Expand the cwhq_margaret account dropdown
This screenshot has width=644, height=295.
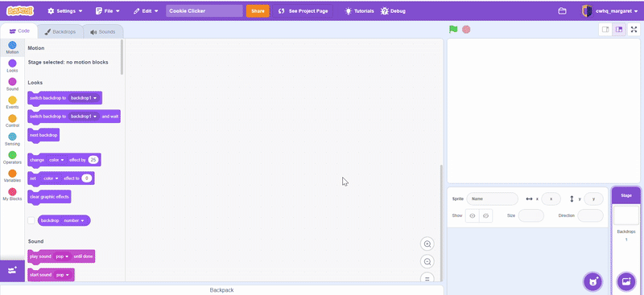click(636, 11)
